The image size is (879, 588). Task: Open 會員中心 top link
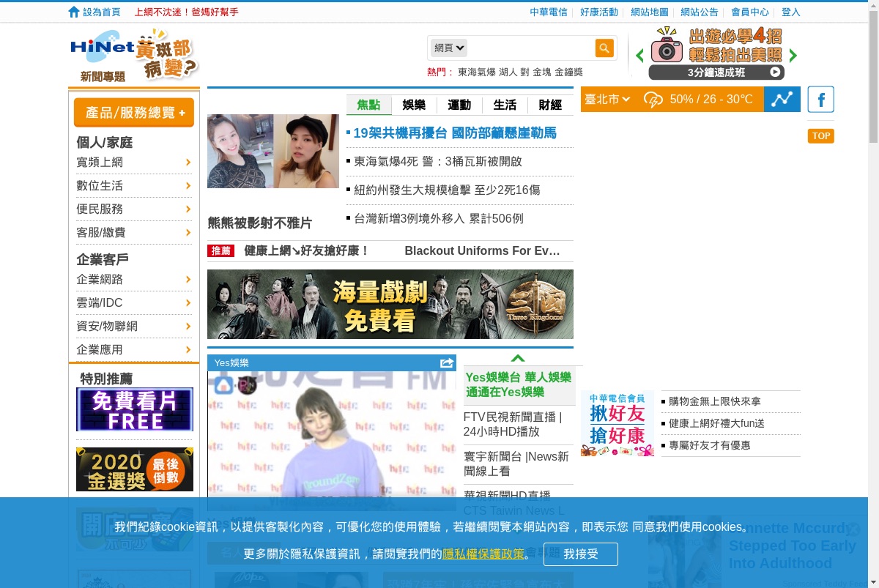pyautogui.click(x=750, y=12)
